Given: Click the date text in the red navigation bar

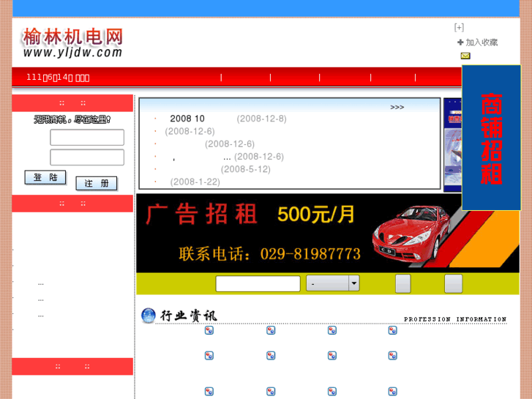Looking at the screenshot, I should (x=58, y=78).
